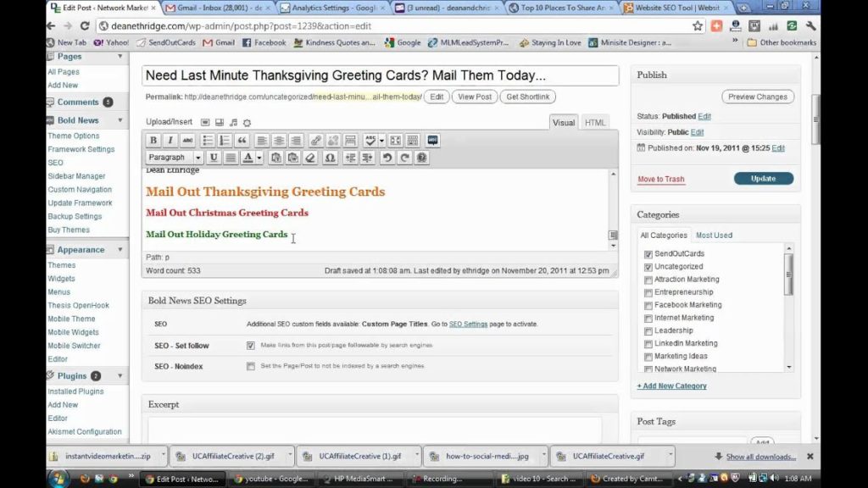The height and width of the screenshot is (488, 868).
Task: Underline the selected text
Action: (x=214, y=158)
